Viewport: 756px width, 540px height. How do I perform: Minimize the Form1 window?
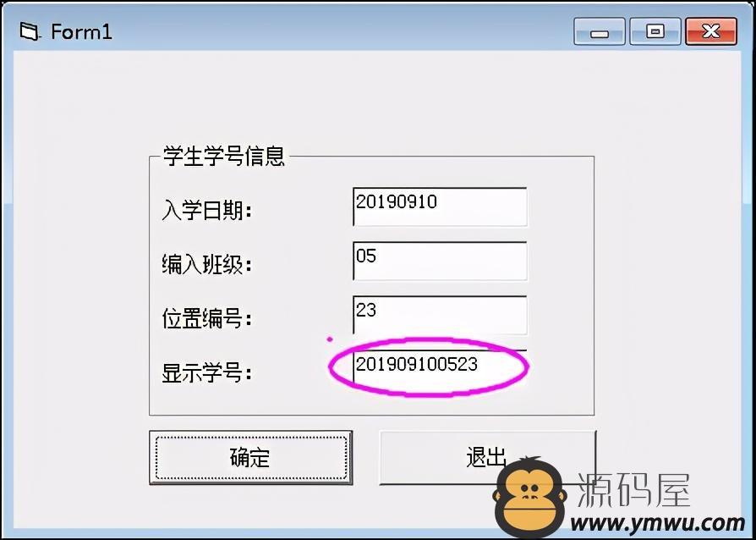pos(600,32)
